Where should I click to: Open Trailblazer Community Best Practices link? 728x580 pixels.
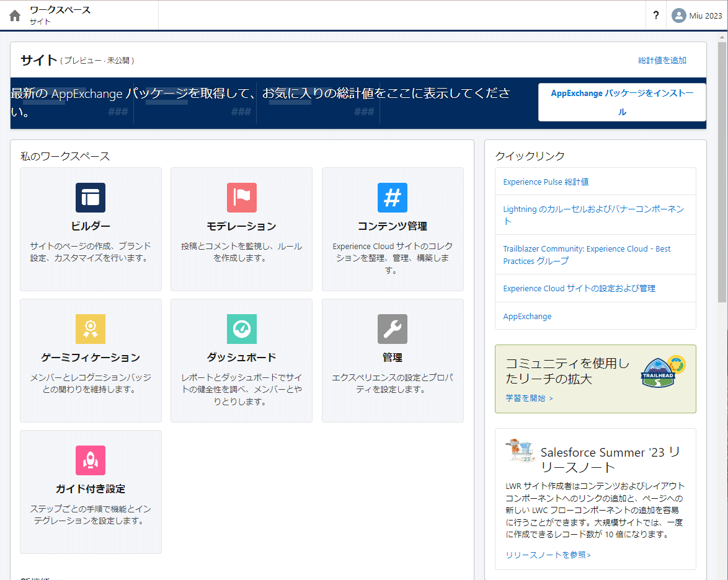pos(587,255)
